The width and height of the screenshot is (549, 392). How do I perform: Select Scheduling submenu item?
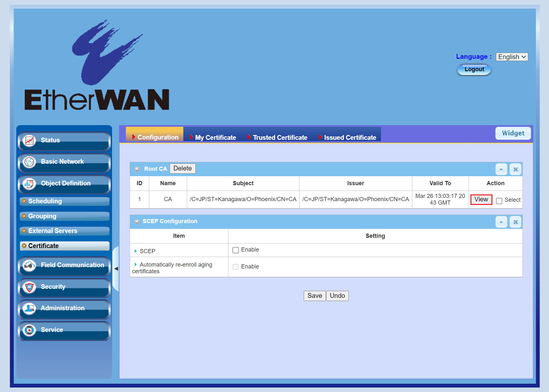coord(65,201)
